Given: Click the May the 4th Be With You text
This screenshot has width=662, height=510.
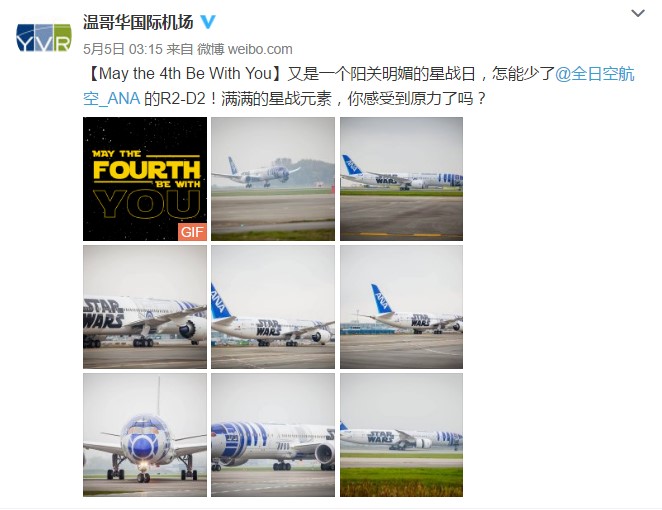Looking at the screenshot, I should coord(185,74).
